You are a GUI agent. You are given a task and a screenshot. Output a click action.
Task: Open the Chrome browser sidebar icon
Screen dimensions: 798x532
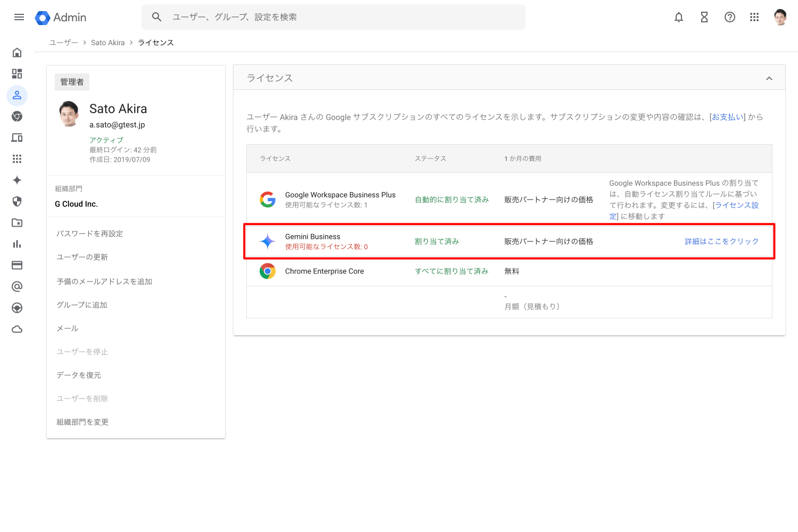[17, 117]
